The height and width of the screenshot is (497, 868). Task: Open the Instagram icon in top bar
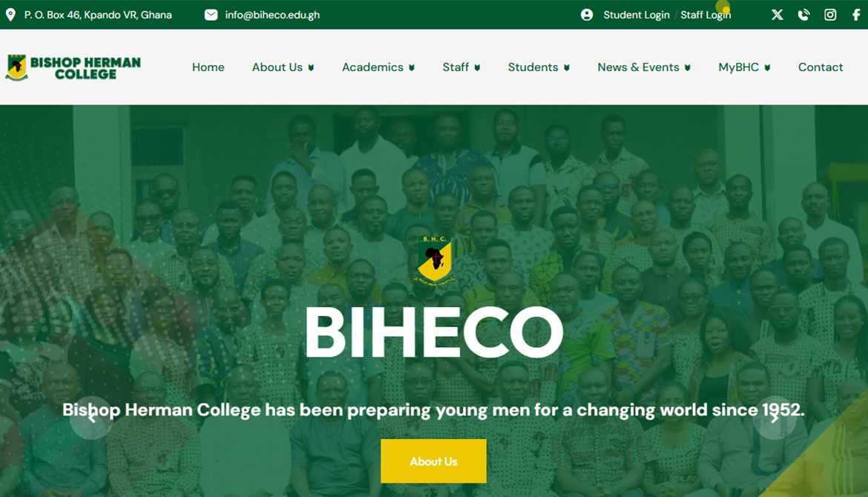click(x=830, y=15)
